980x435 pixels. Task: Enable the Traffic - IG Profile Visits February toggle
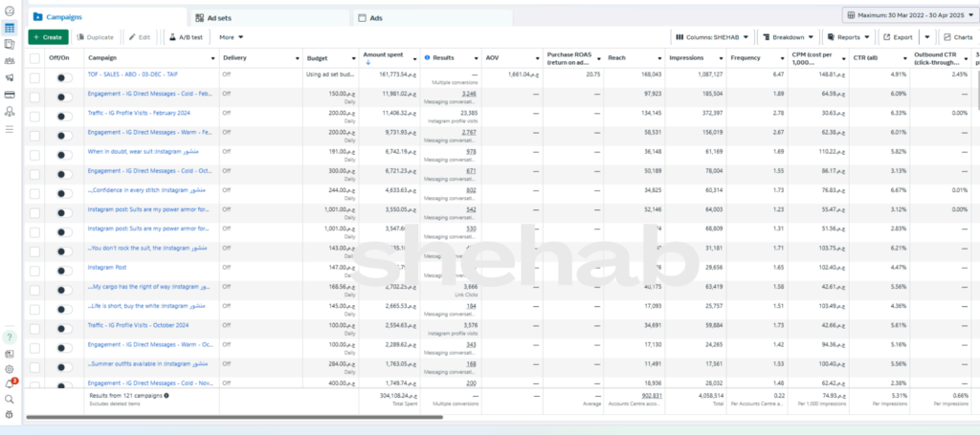click(x=64, y=113)
